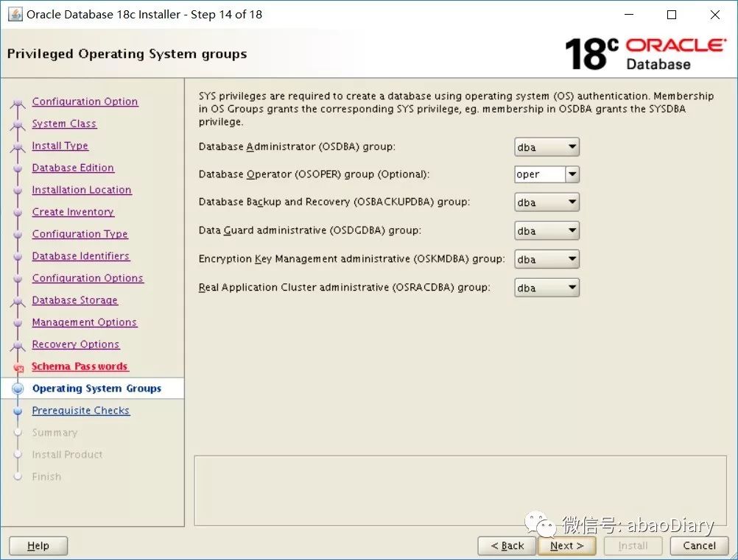Viewport: 738px width, 560px height.
Task: Click the Database Operator (OSOPER) group label
Action: 314,174
